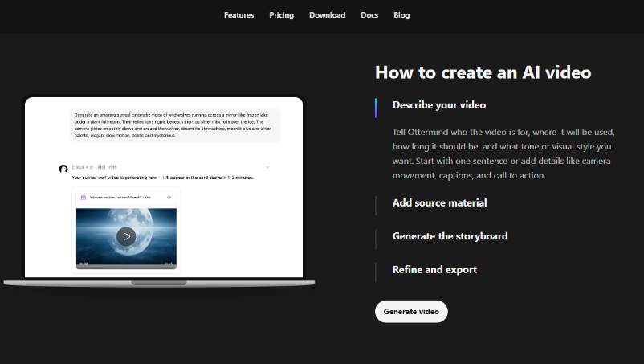Screen dimensions: 644x364
Task: Click the assistant avatar icon in the chat
Action: 63,169
